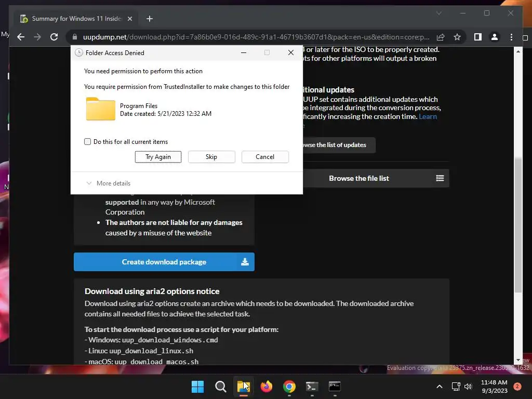Click the TrustedInstaller permission message
The height and width of the screenshot is (399, 532).
point(187,87)
